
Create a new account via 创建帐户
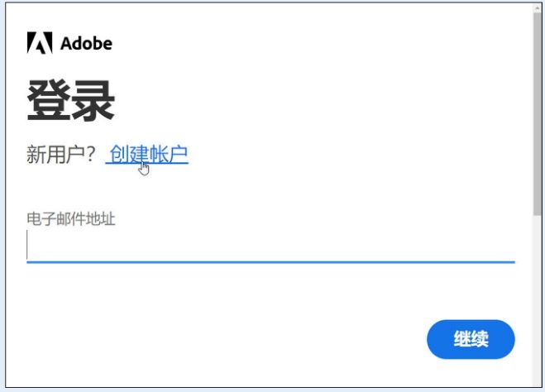tap(149, 154)
